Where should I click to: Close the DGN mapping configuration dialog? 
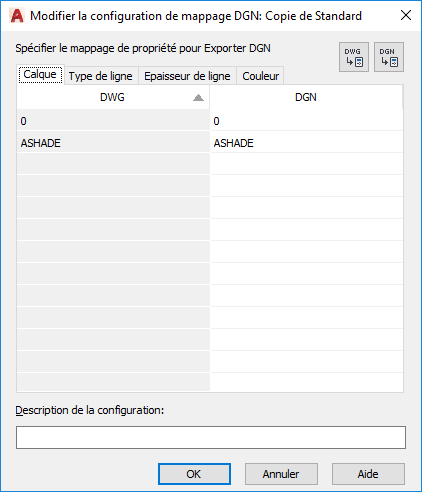coord(406,15)
